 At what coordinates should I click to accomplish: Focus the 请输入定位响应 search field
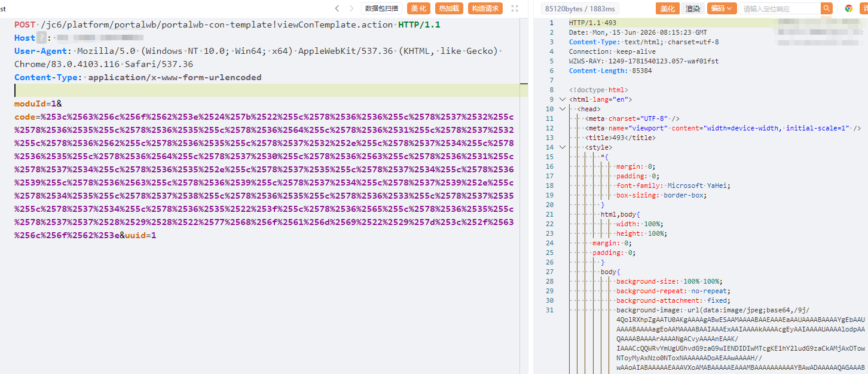pos(780,8)
